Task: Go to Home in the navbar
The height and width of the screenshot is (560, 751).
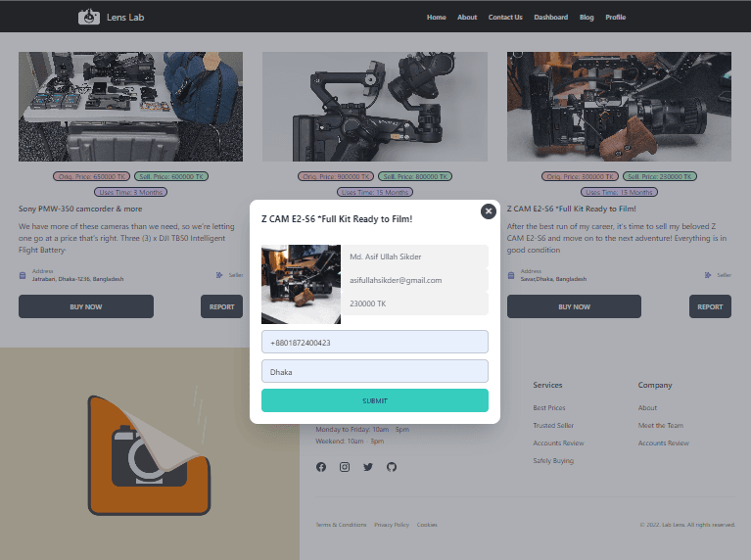Action: [x=437, y=18]
